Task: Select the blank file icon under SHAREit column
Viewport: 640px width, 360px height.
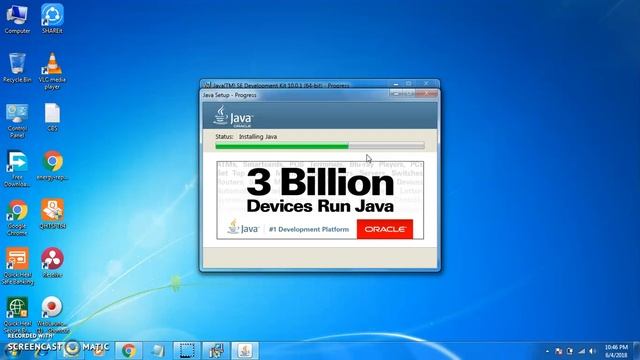Action: (52, 117)
